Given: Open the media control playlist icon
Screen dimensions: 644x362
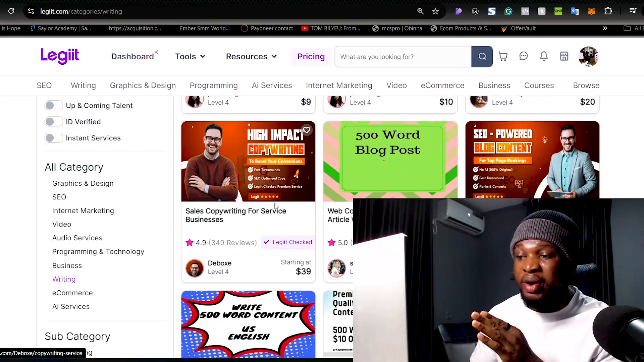Looking at the screenshot, I should pos(633,11).
